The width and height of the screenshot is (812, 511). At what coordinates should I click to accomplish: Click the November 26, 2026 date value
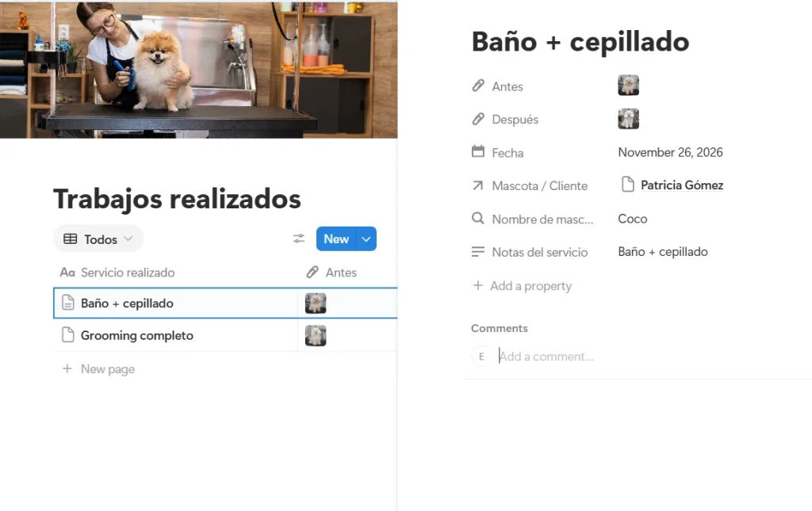(670, 152)
